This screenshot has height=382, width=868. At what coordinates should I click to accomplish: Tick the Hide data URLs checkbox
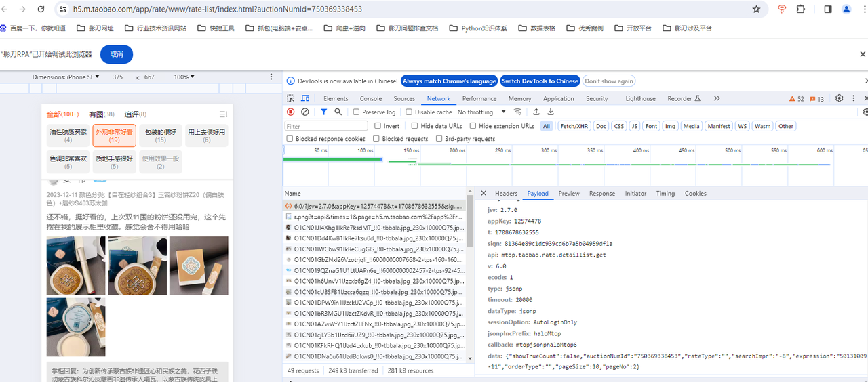[x=415, y=126]
